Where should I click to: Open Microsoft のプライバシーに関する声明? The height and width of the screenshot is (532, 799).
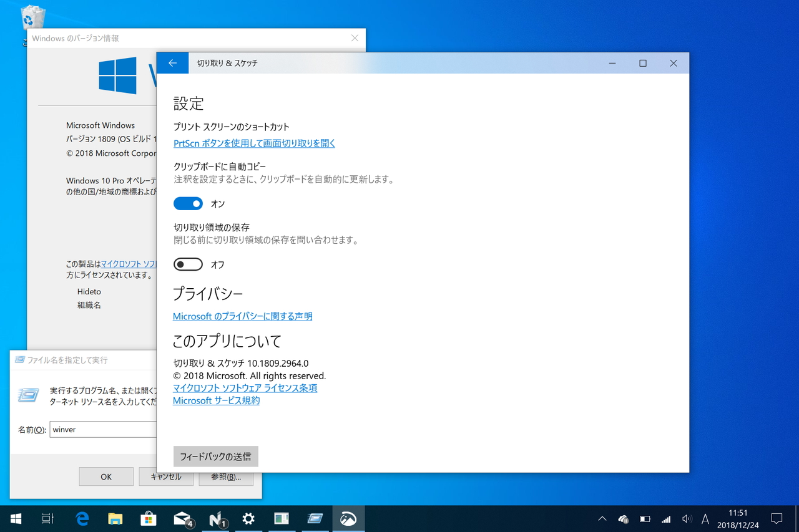click(243, 316)
